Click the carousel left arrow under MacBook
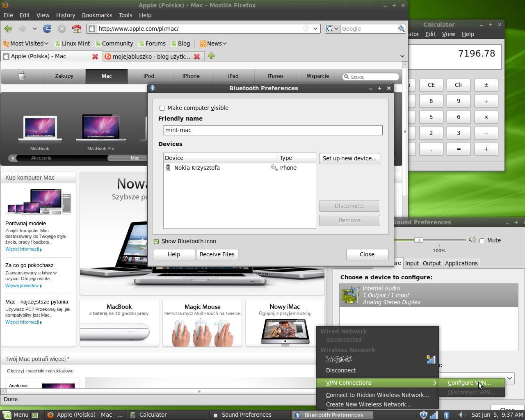 point(13,158)
